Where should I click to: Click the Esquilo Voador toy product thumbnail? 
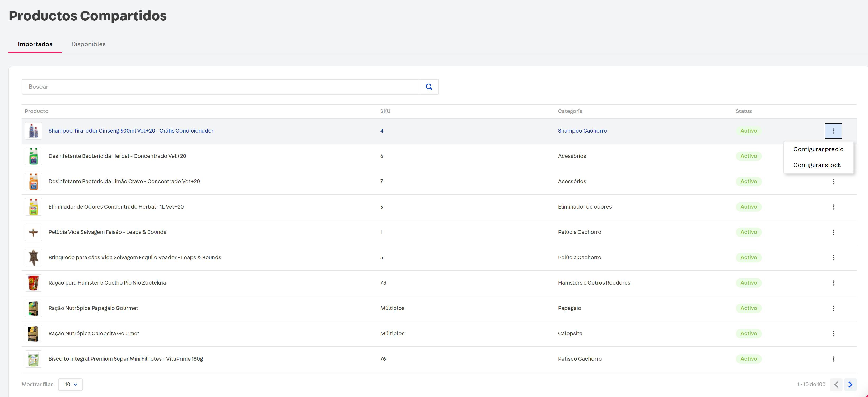(33, 258)
